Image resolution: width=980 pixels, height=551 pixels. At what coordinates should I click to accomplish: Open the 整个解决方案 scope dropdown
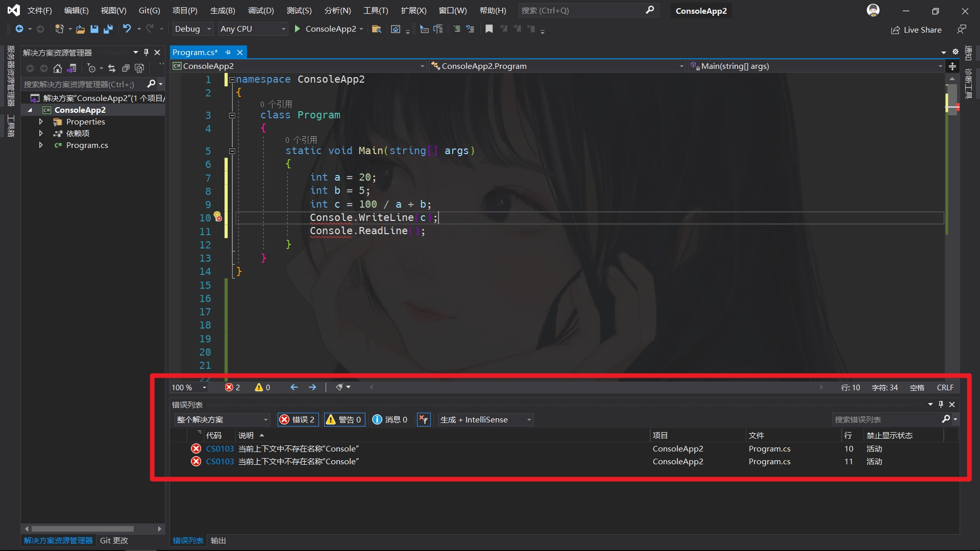[x=222, y=420]
